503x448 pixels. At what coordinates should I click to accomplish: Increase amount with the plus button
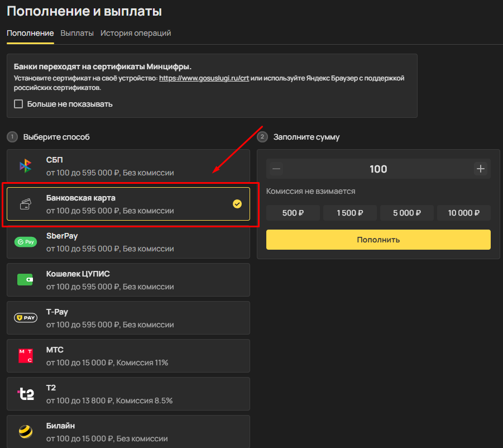click(480, 169)
